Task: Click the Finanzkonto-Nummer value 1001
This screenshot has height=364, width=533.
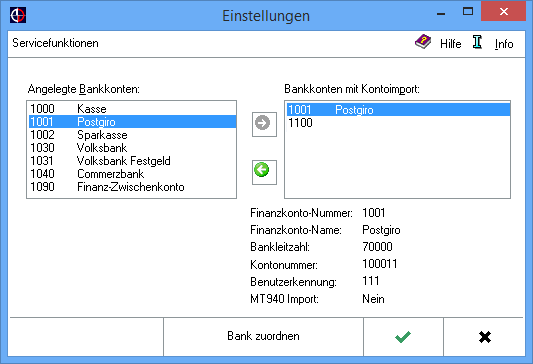Action: tap(374, 213)
